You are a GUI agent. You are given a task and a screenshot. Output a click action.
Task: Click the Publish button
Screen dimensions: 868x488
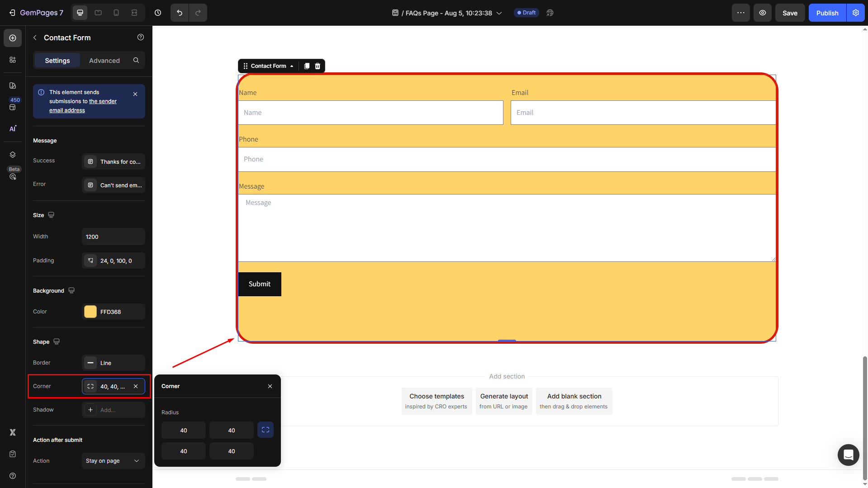point(827,13)
